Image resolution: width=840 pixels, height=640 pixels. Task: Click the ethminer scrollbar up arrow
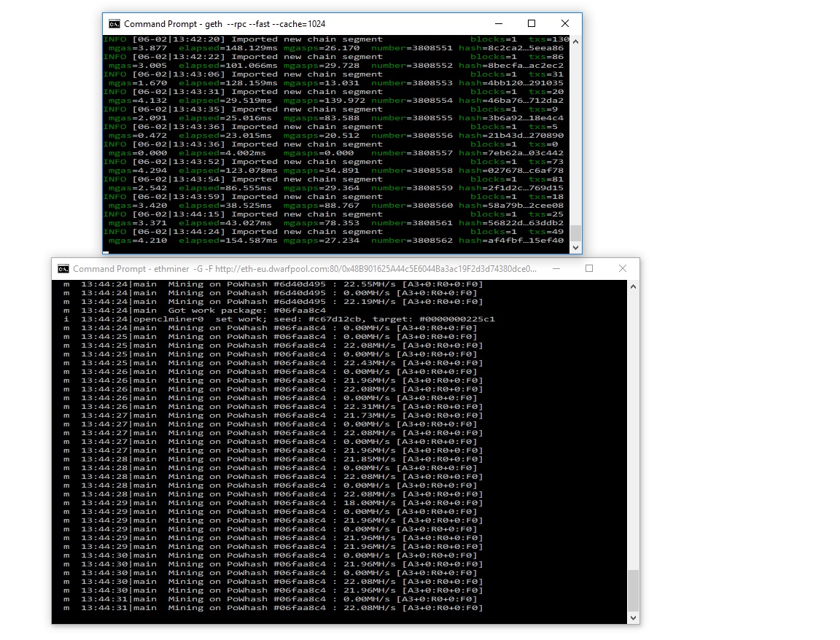(x=633, y=286)
